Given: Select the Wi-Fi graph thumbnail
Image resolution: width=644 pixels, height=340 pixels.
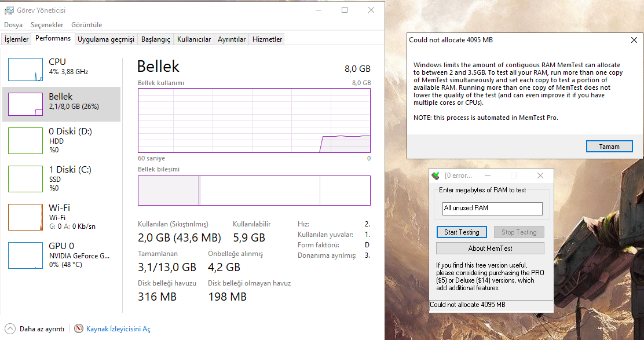Looking at the screenshot, I should pos(25,217).
